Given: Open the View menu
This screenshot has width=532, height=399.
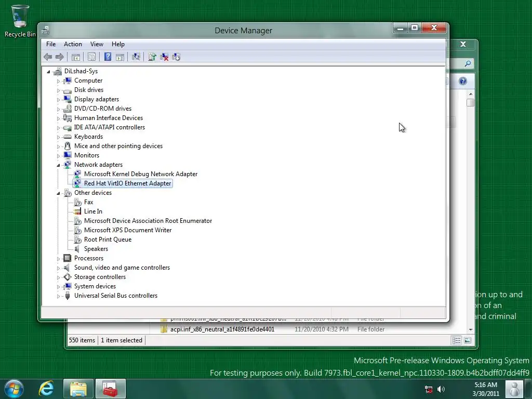Looking at the screenshot, I should 97,44.
